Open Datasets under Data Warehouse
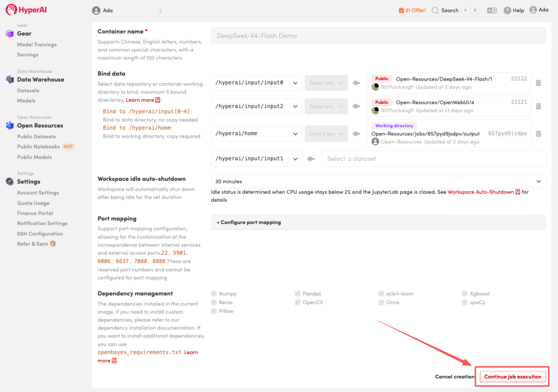The height and width of the screenshot is (392, 558). coord(28,91)
